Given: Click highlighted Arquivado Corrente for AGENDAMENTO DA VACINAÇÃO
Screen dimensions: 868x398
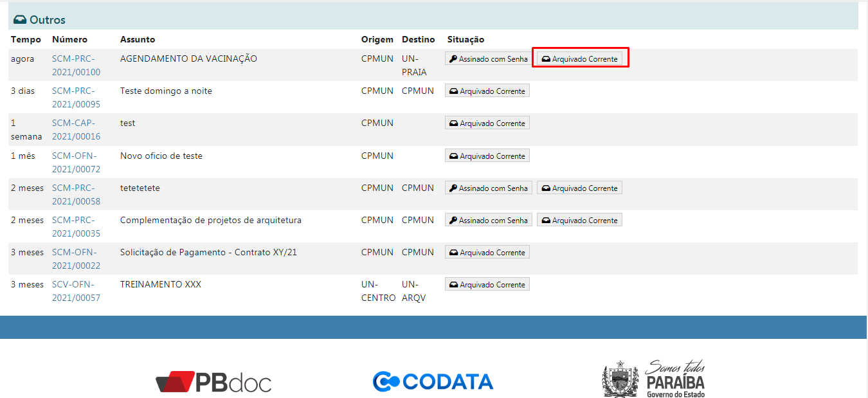Looking at the screenshot, I should pos(580,59).
